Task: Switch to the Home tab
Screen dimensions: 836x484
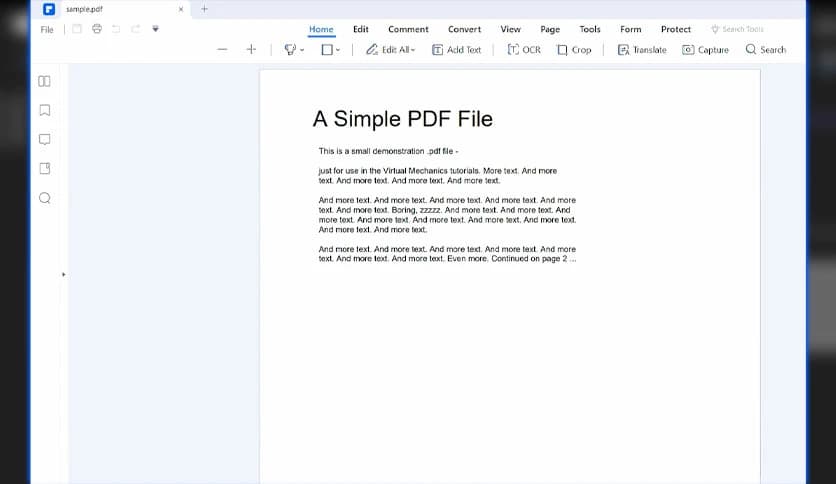Action: click(321, 29)
